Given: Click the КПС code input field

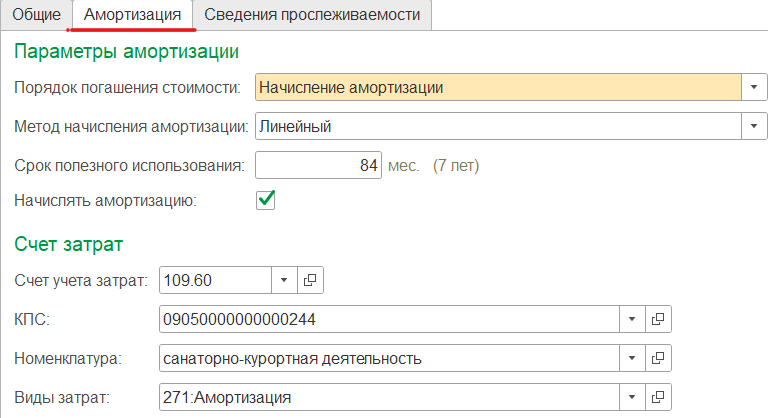Looking at the screenshot, I should coord(389,319).
